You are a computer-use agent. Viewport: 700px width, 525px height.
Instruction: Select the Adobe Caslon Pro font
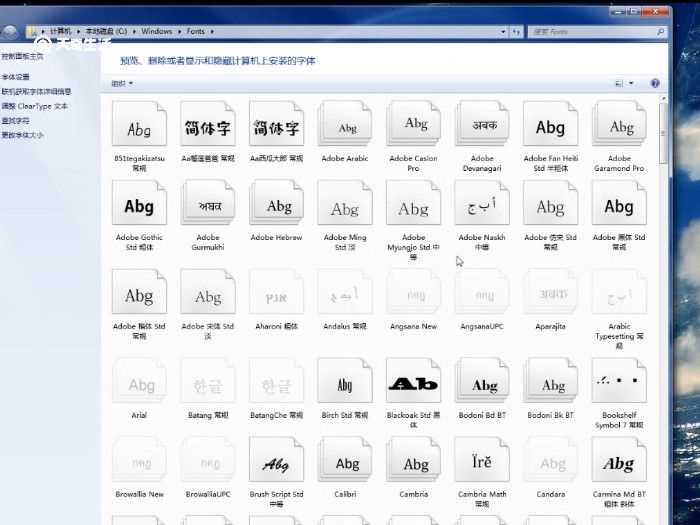point(413,124)
